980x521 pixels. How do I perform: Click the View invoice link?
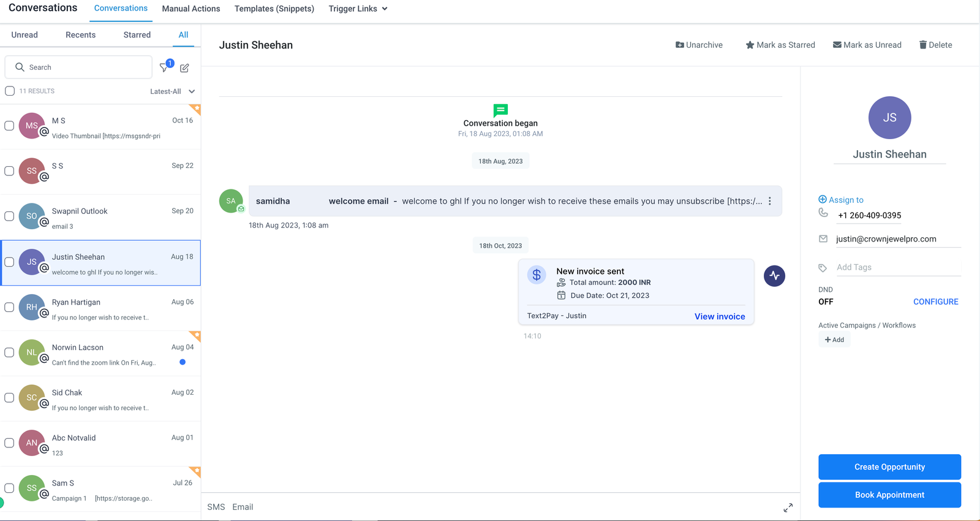(x=719, y=316)
